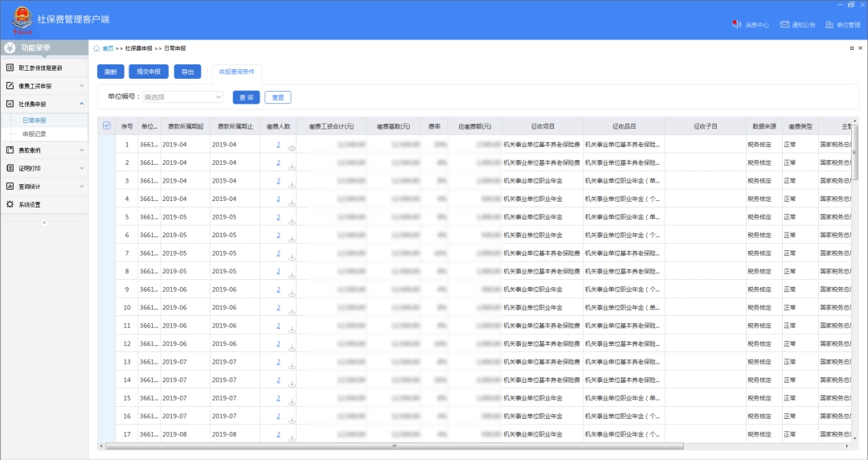Collapse sidebar with the double-arrow icon
The width and height of the screenshot is (868, 460).
(x=45, y=223)
